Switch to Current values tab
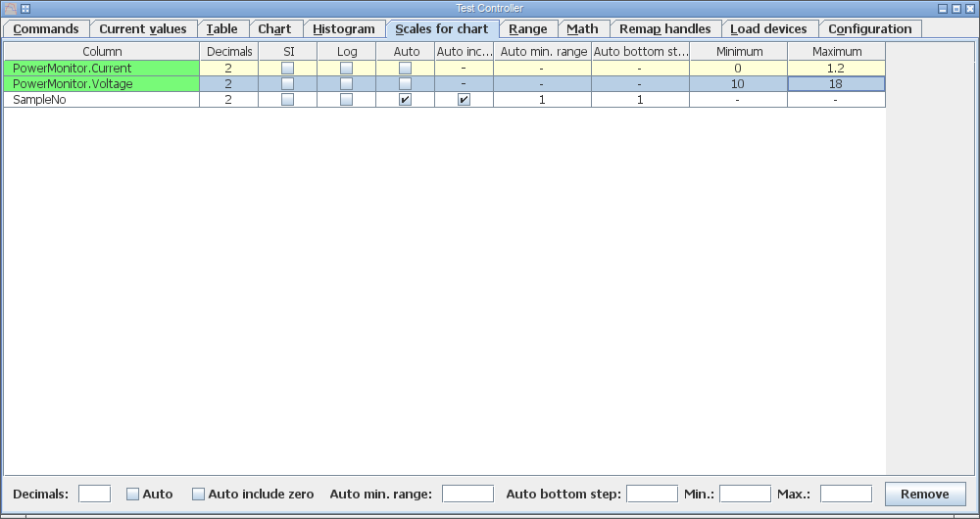The width and height of the screenshot is (980, 519). click(x=143, y=29)
